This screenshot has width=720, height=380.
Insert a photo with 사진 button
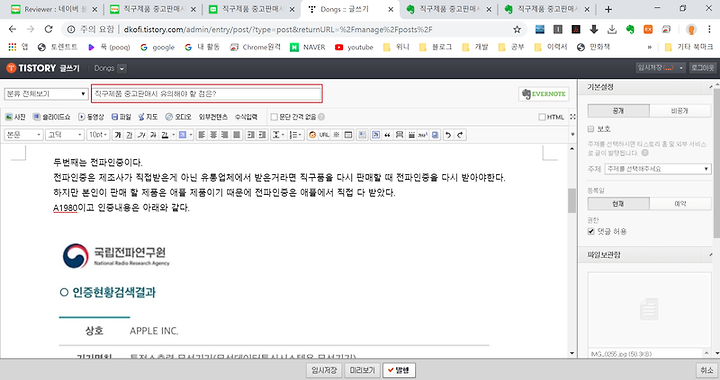(15, 117)
